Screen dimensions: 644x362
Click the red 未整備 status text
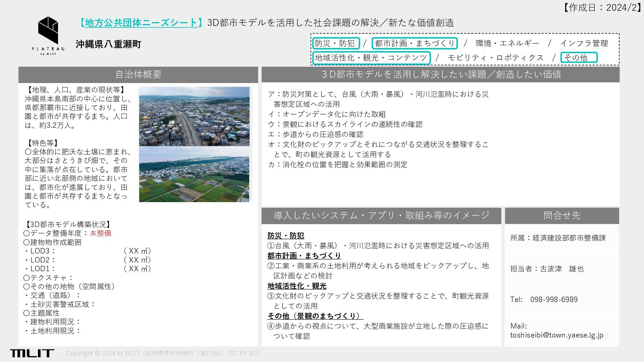(x=100, y=233)
